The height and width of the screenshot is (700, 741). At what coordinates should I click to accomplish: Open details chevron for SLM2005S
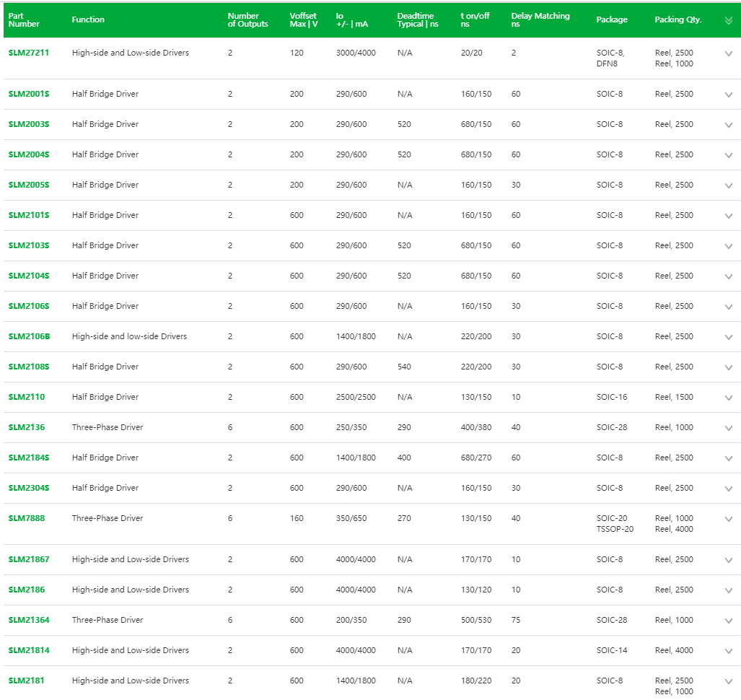click(x=728, y=185)
